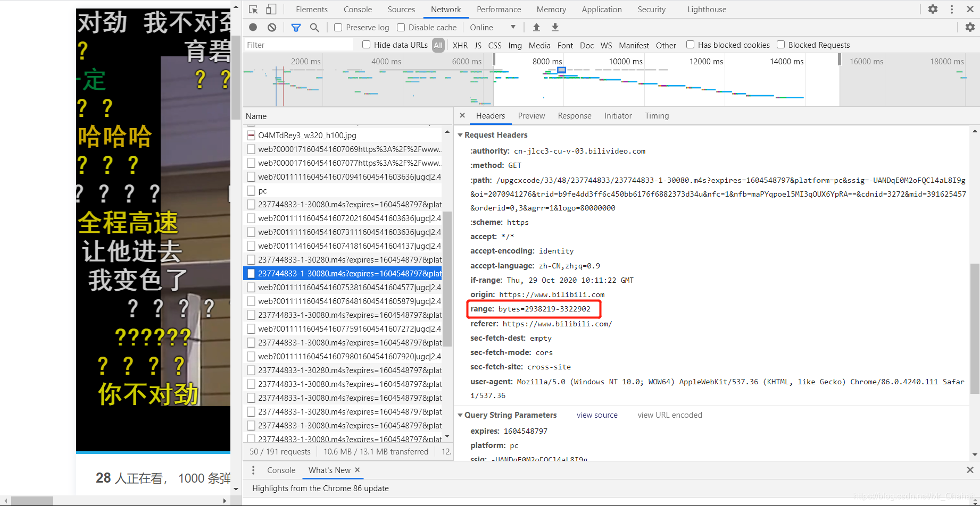The width and height of the screenshot is (980, 506).
Task: Open the Sources panel
Action: (401, 10)
